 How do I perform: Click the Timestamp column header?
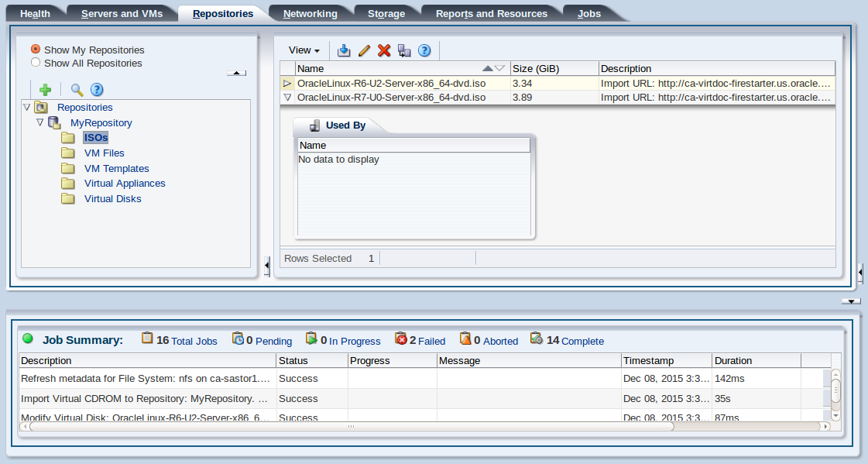(667, 360)
